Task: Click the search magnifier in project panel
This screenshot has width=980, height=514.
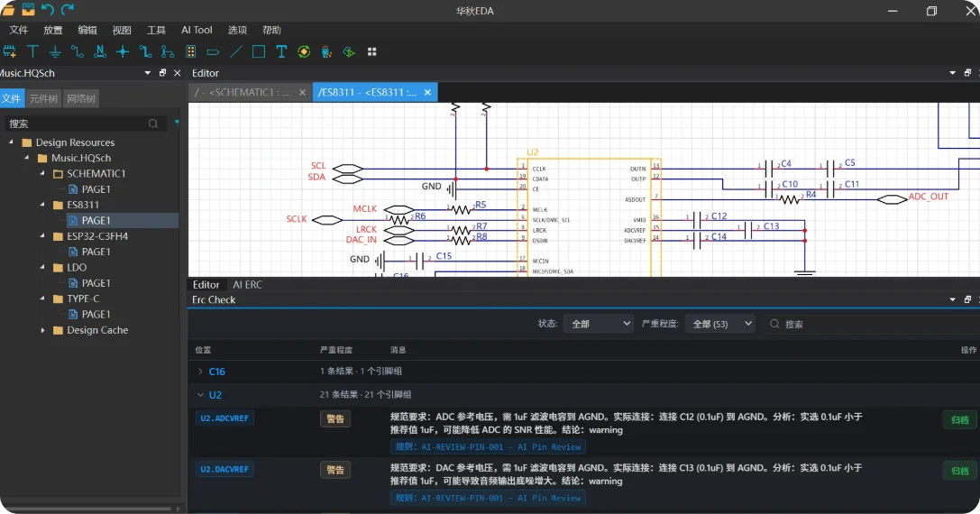Action: (x=153, y=124)
